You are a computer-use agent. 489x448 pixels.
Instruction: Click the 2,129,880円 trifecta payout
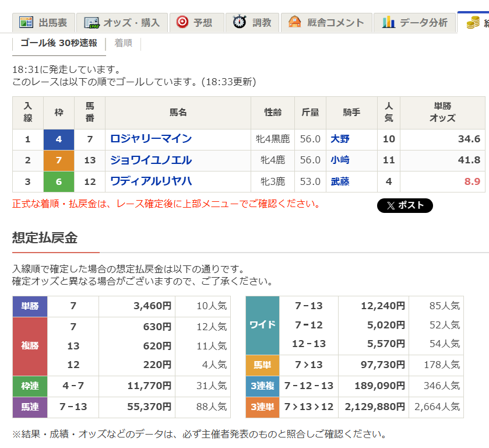click(375, 407)
